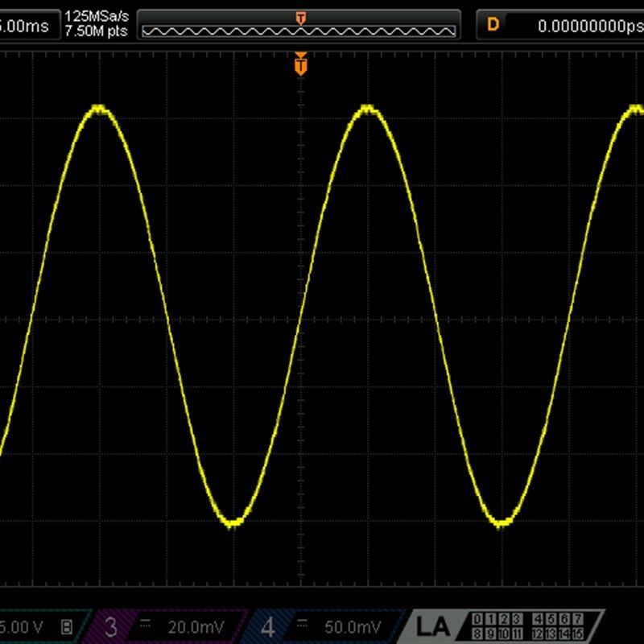Select the delay value 0.00000000ps

tap(591, 27)
